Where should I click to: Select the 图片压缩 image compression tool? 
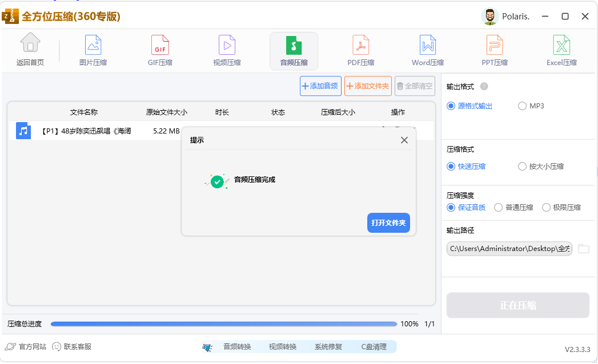93,50
